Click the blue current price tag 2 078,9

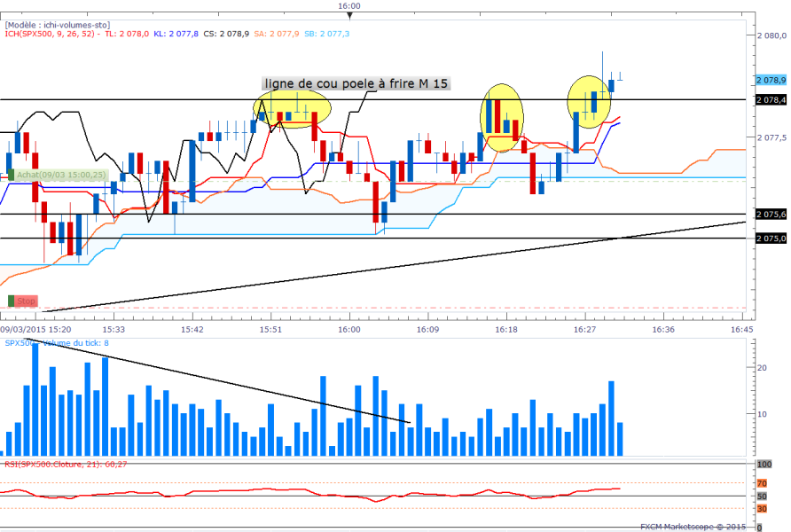click(771, 80)
